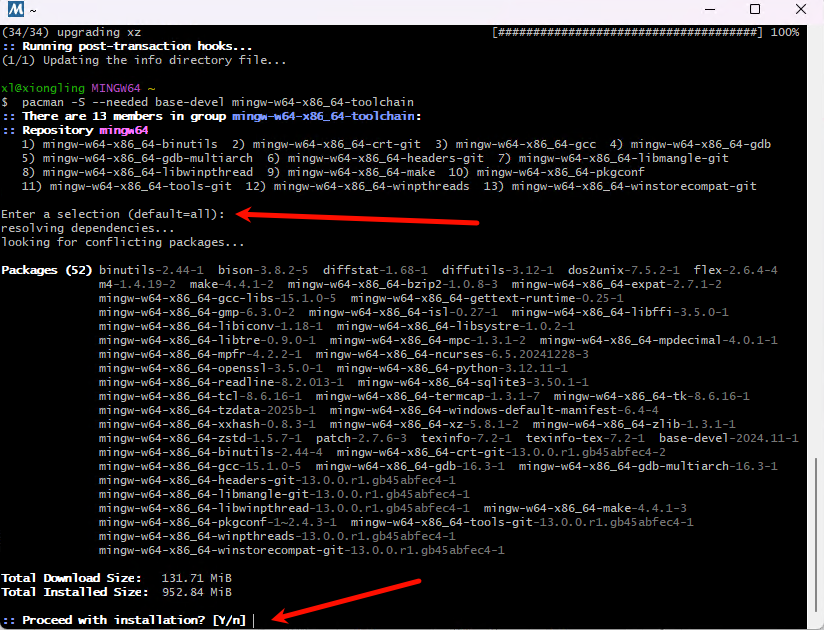
Task: Click the 100% progress indicator
Action: [785, 31]
